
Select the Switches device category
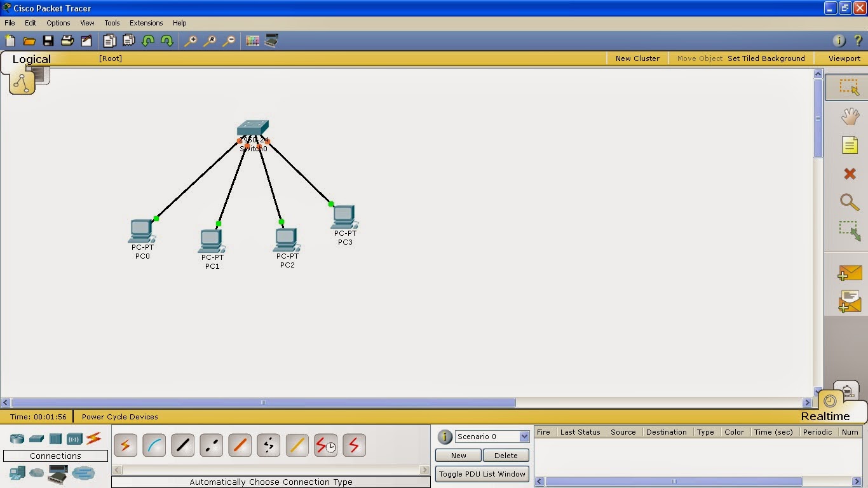pos(36,438)
